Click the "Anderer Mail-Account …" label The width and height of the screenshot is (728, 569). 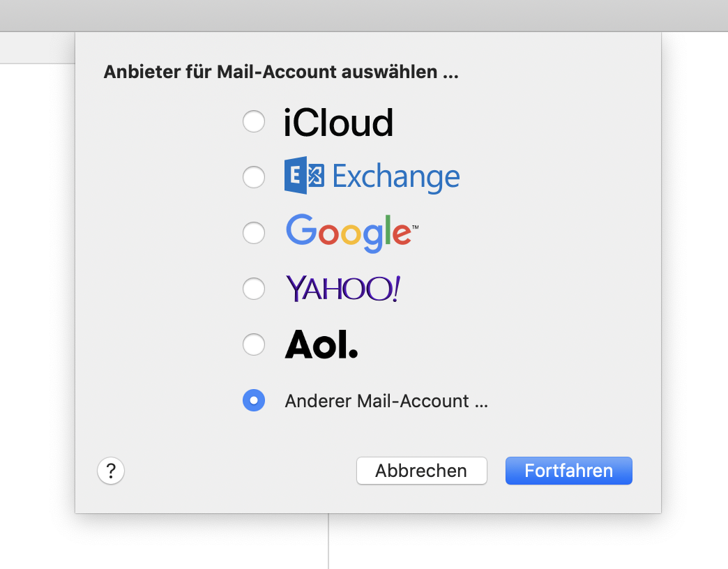[x=386, y=401]
